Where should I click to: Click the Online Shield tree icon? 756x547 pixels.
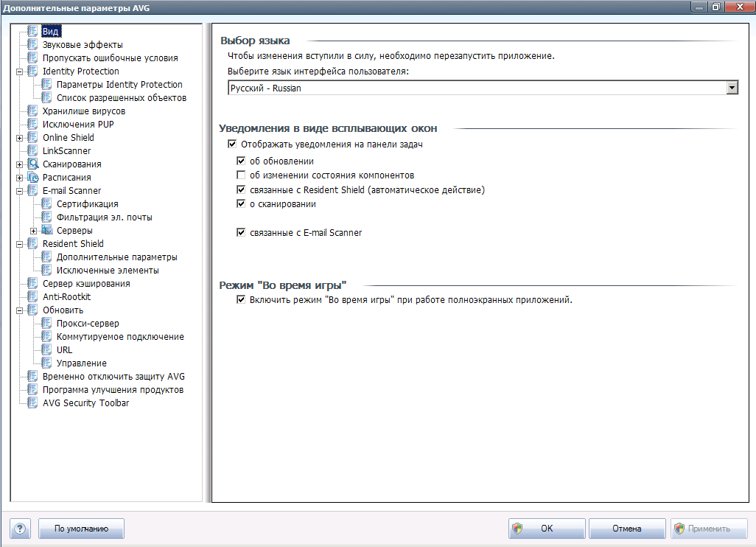pos(32,137)
